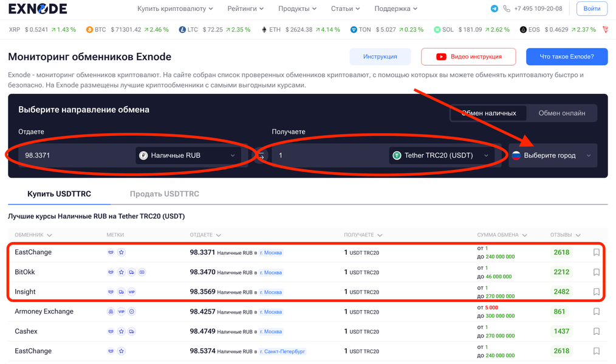The width and height of the screenshot is (616, 364).
Task: Click the VIP badge on Insight row
Action: coord(132,292)
